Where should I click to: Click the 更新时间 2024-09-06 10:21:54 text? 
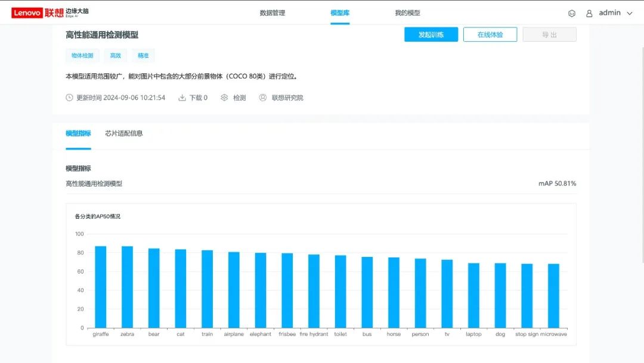[120, 97]
